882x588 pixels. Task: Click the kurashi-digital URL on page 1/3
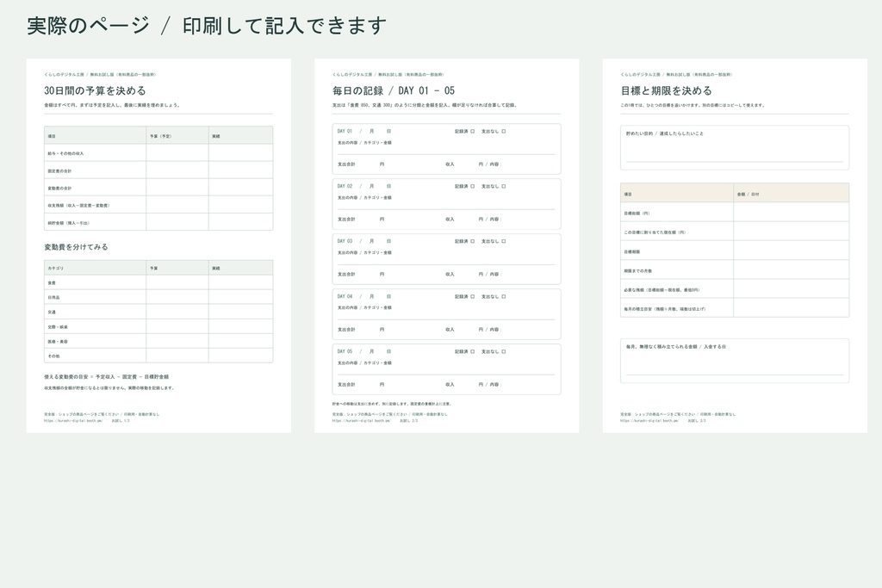click(73, 420)
